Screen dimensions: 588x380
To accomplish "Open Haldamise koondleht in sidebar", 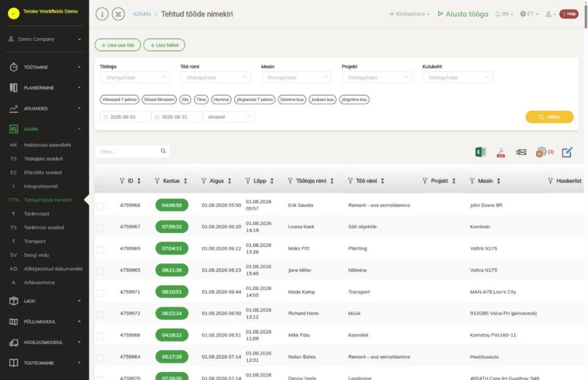I will coord(47,145).
